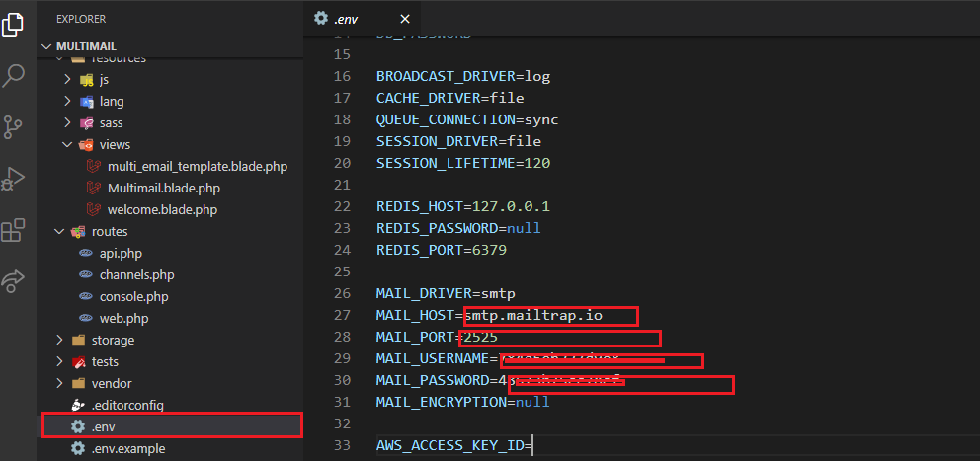Click the share arrow icon in activity bar
Screen dimensions: 980x461
(x=14, y=281)
